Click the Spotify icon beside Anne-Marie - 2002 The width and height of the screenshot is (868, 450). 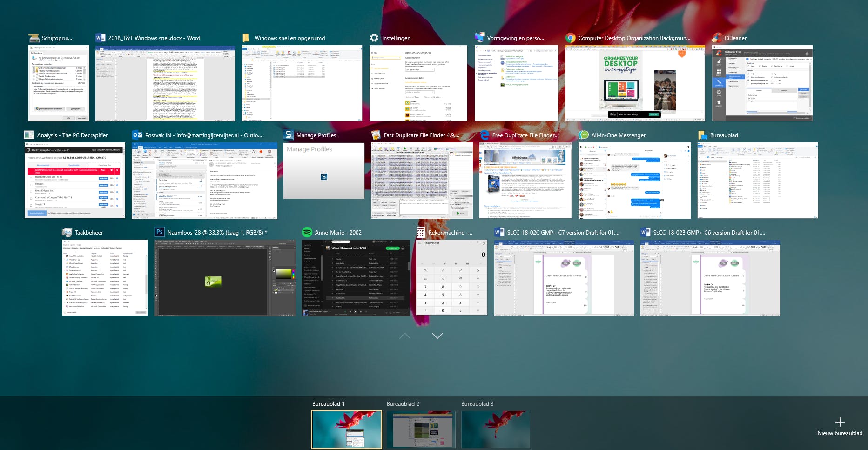[307, 233]
